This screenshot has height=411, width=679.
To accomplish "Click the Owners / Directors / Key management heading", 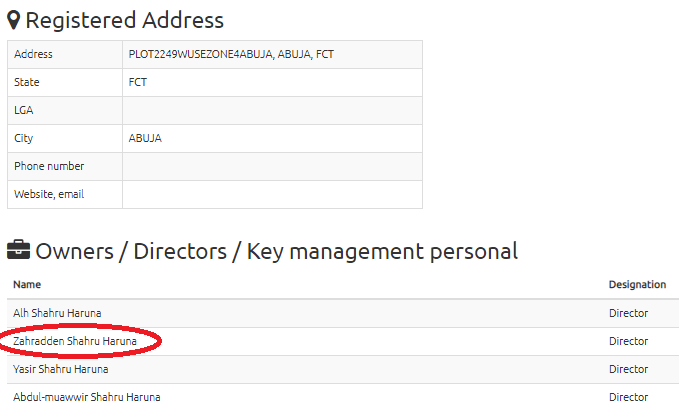I will pos(277,252).
